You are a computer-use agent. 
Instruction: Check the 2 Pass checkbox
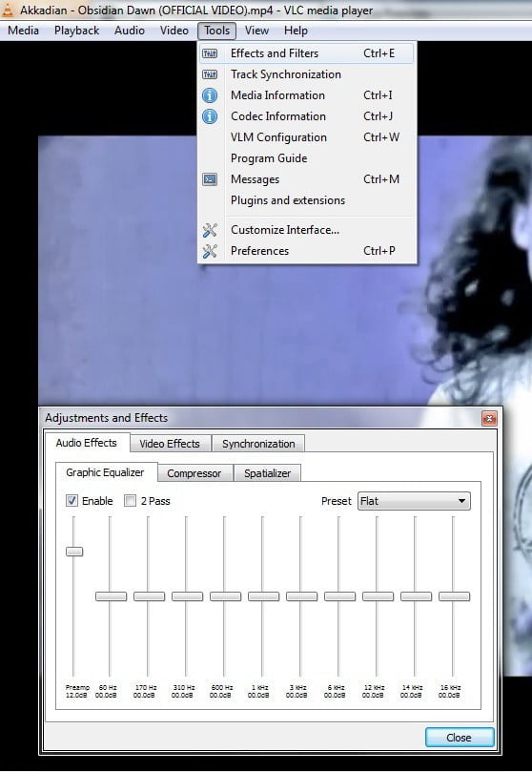pyautogui.click(x=130, y=501)
